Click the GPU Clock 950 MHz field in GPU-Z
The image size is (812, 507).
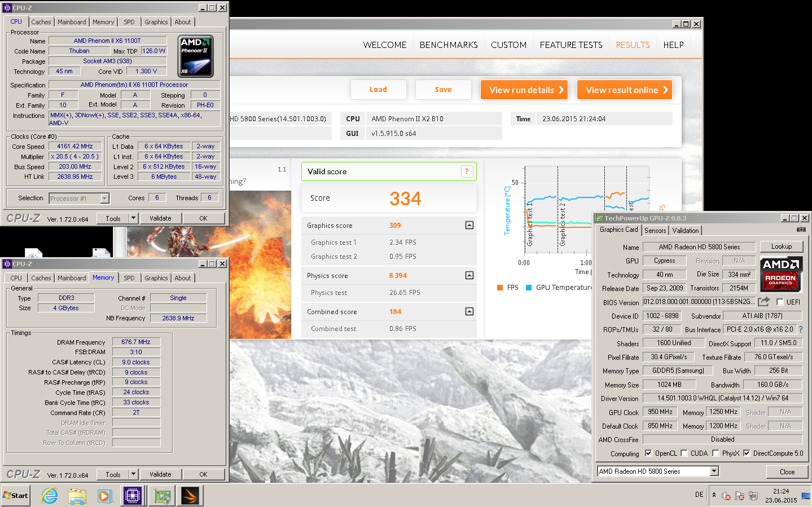coord(660,412)
